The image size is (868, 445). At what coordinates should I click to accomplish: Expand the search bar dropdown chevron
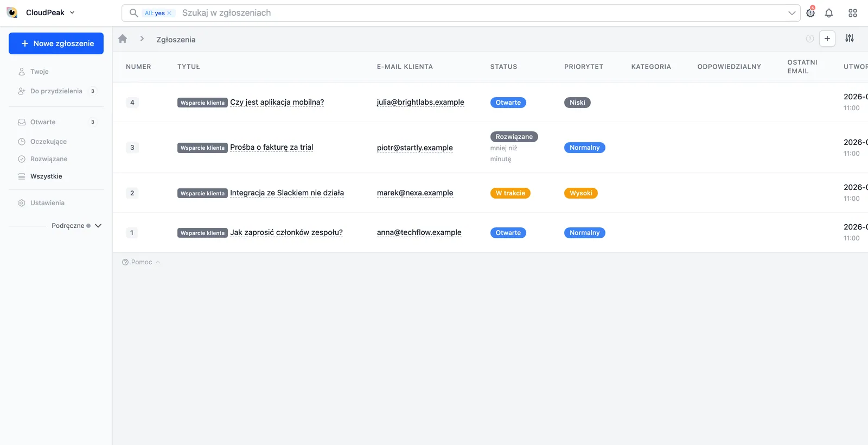click(792, 13)
